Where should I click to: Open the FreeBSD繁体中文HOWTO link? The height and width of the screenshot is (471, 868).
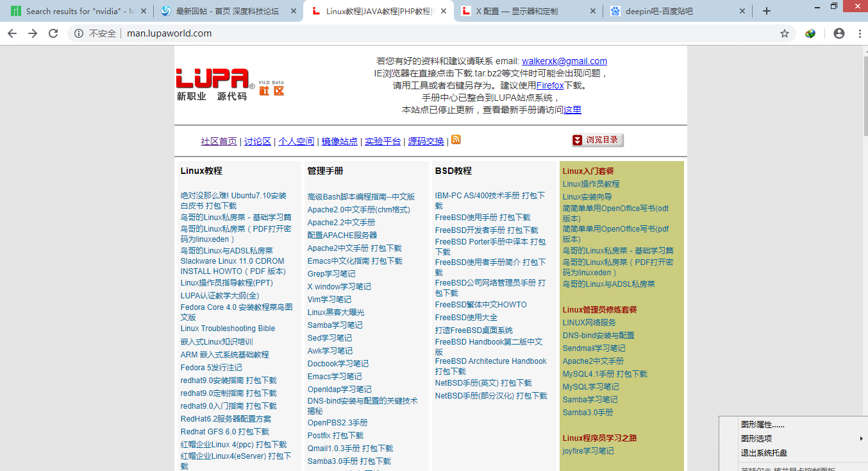[481, 305]
